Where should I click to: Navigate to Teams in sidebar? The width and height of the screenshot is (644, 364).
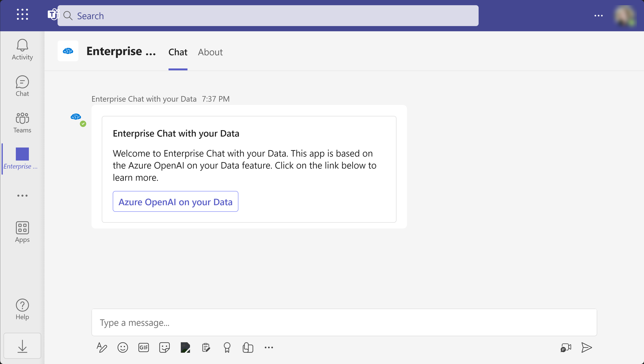click(x=22, y=122)
